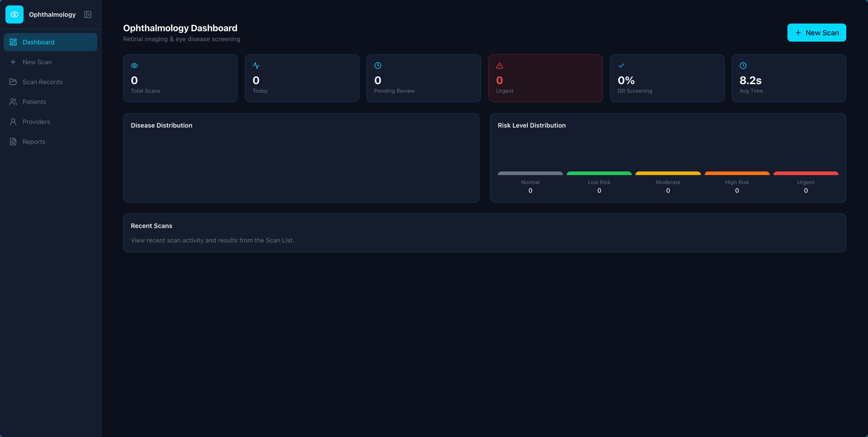
Task: Click the checkmark icon in DR Screening card
Action: [621, 66]
